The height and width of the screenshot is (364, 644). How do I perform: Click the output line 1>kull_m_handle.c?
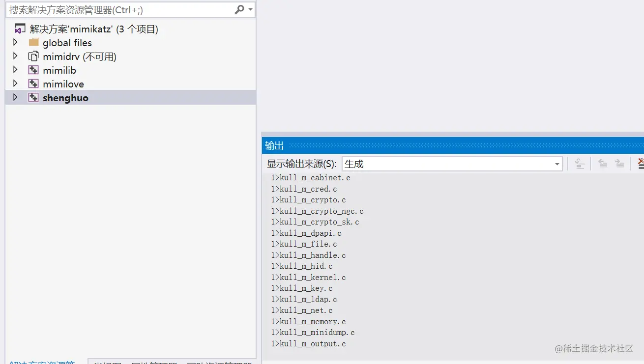point(309,255)
